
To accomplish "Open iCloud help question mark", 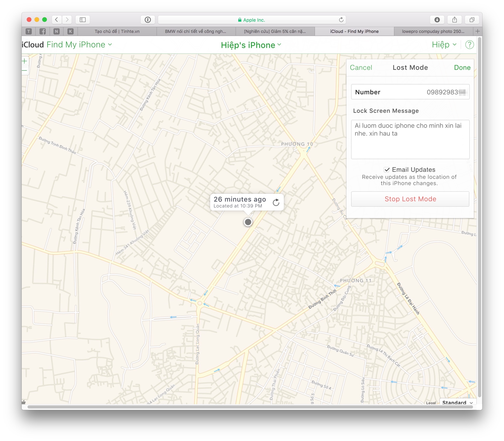I will (469, 45).
